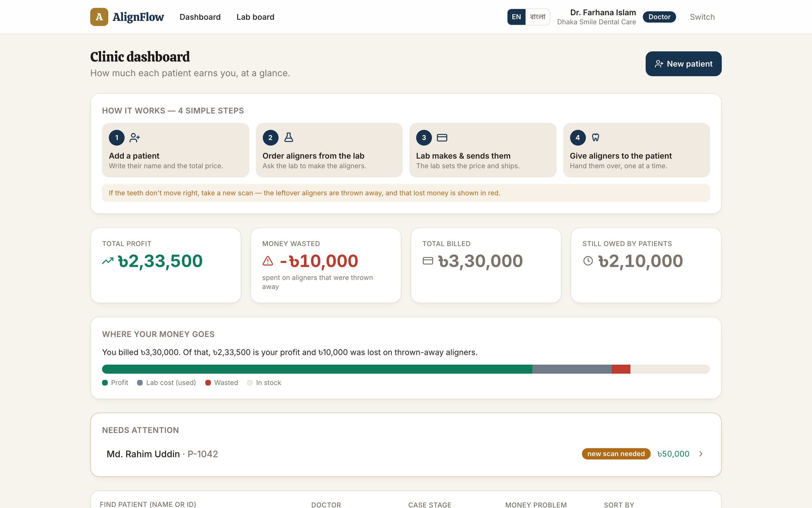812x508 pixels.
Task: Click the clock icon in Still Owed
Action: 588,261
